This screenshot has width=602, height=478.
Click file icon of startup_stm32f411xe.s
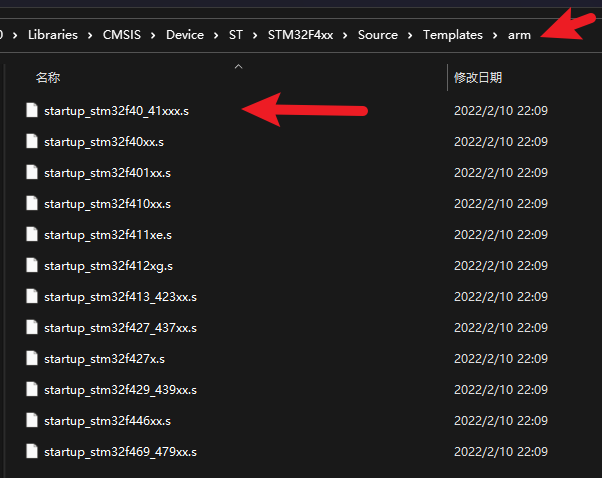click(x=32, y=234)
